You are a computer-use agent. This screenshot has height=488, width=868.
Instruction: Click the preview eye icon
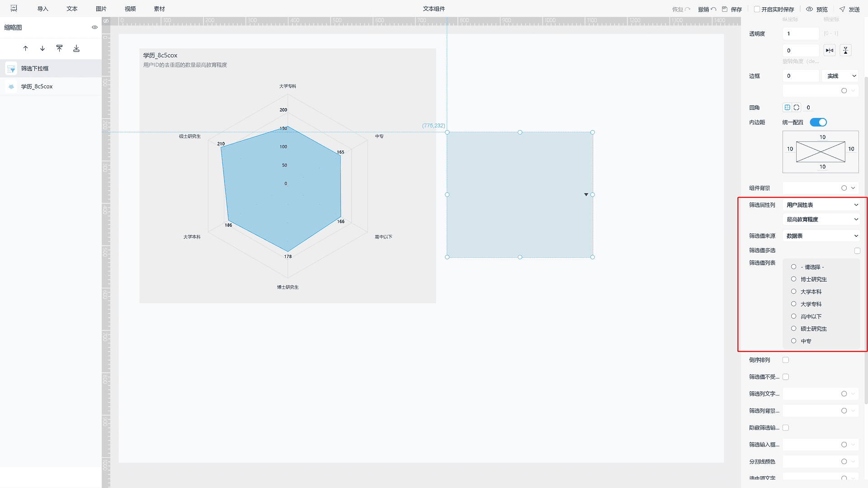[809, 9]
